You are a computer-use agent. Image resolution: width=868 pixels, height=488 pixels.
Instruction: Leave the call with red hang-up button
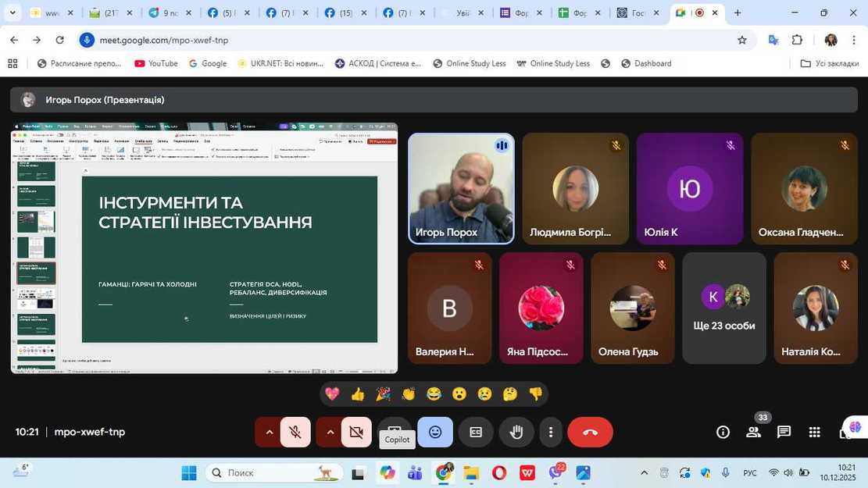pos(590,432)
